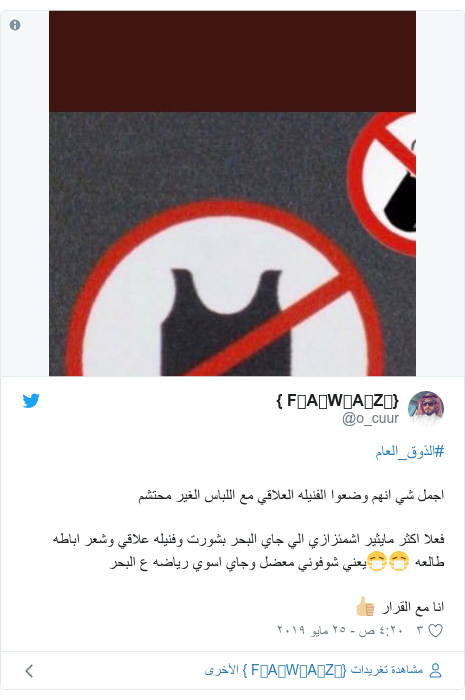This screenshot has width=465, height=700.
Task: Select the thumbs-up emoji in the tweet
Action: [365, 606]
